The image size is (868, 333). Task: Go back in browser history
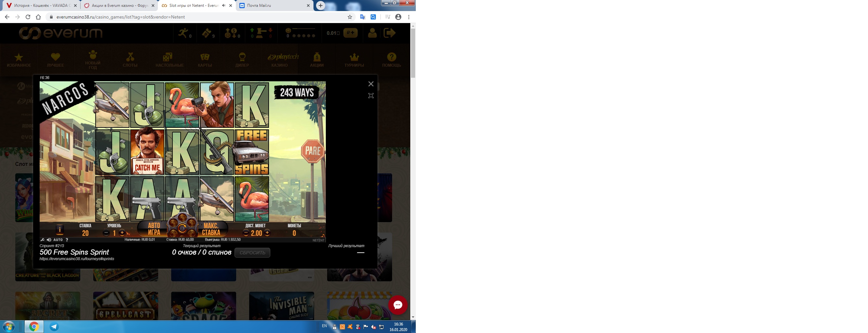(7, 17)
